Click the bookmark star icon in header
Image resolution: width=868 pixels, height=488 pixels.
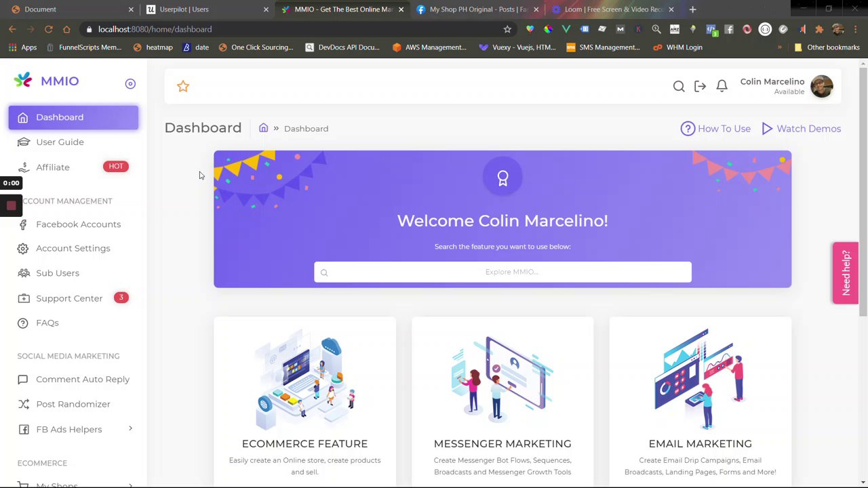click(x=183, y=86)
